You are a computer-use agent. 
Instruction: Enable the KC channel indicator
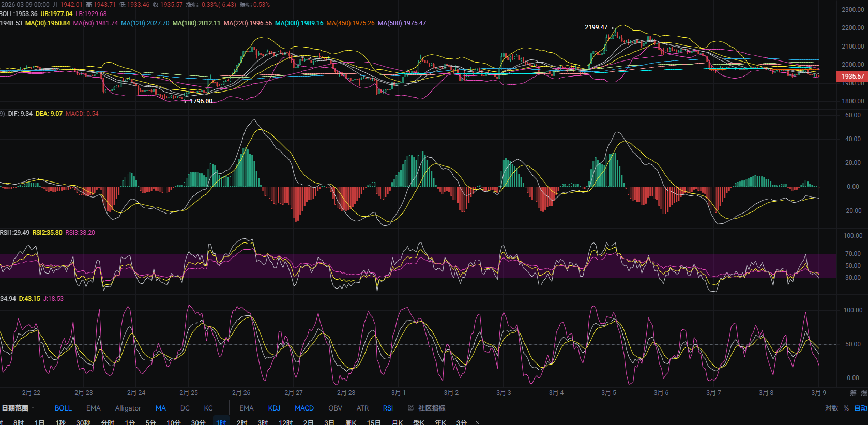[x=208, y=408]
